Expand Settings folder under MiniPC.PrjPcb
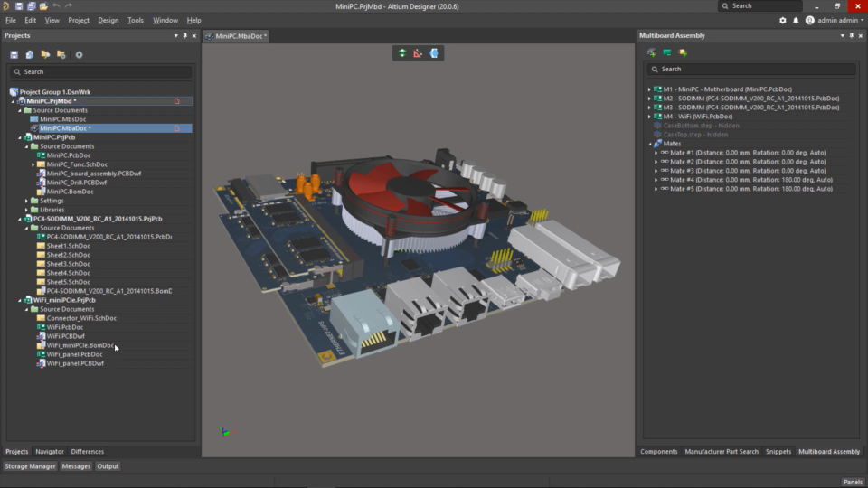 tap(26, 201)
